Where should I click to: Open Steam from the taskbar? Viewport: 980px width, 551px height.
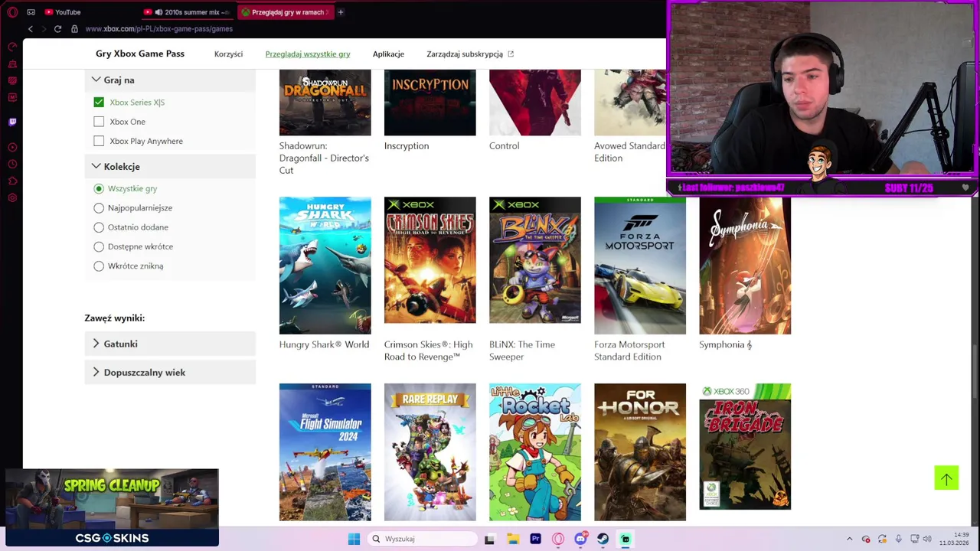tap(603, 539)
